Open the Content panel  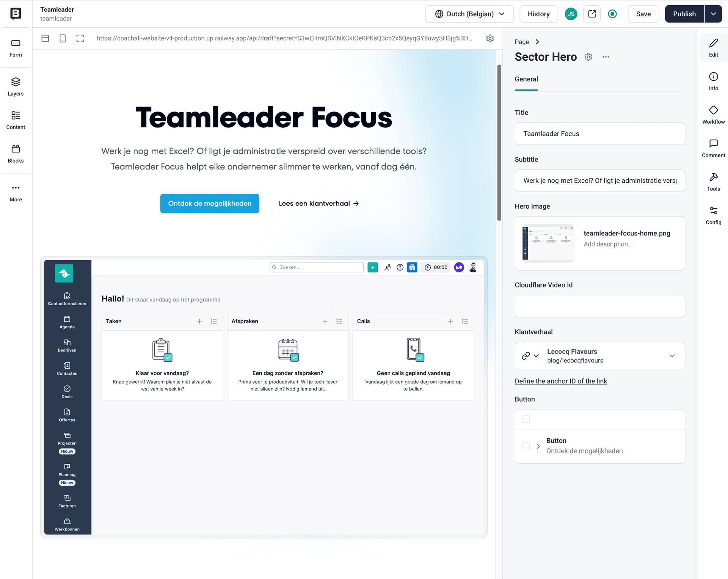[16, 120]
